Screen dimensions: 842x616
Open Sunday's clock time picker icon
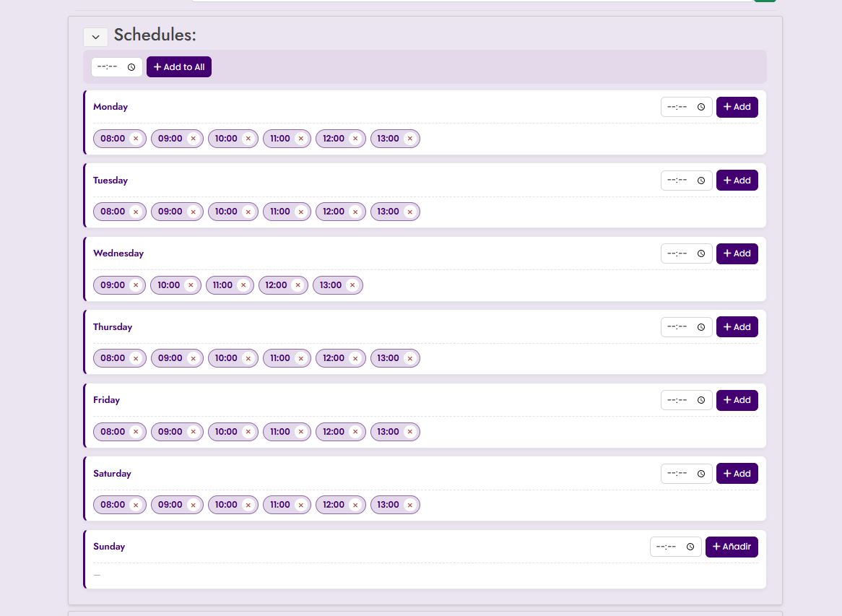click(690, 547)
